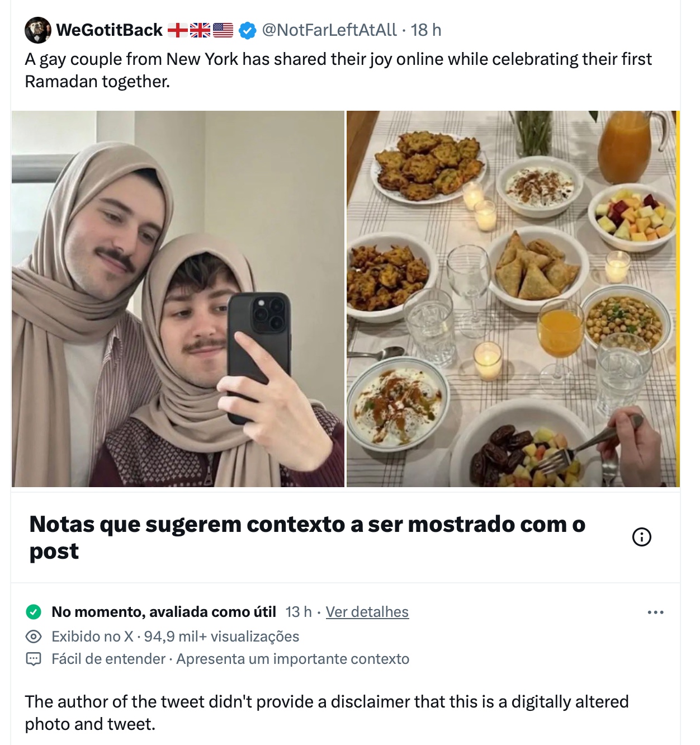
Task: Click the United States flag emoji
Action: [223, 30]
